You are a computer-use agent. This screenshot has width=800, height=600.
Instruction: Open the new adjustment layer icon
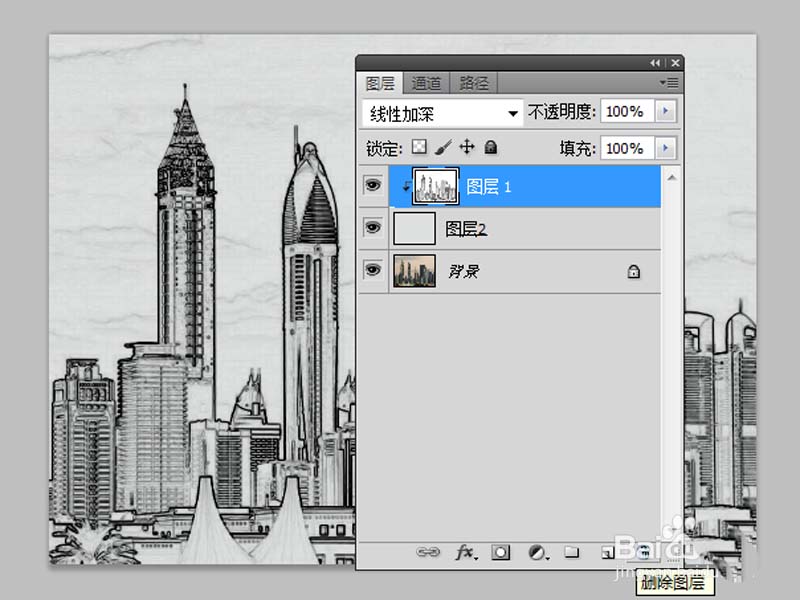[539, 551]
